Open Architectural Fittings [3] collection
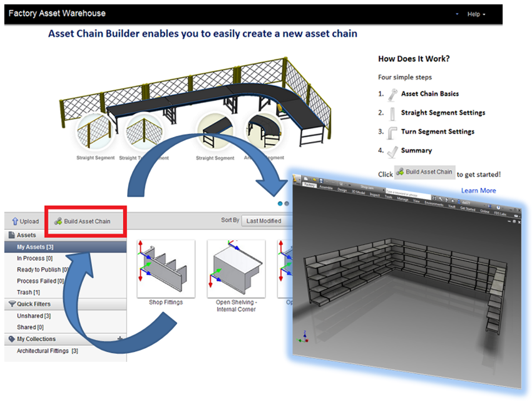 [47, 351]
